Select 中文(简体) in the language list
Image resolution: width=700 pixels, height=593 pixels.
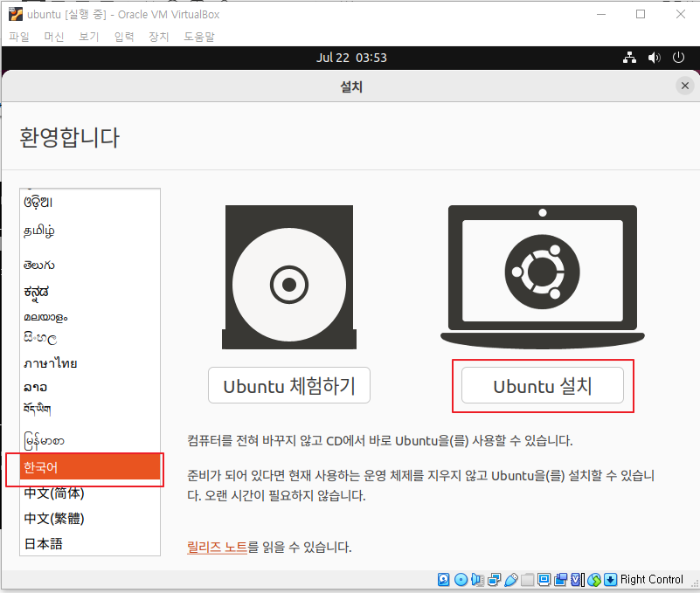[90, 493]
